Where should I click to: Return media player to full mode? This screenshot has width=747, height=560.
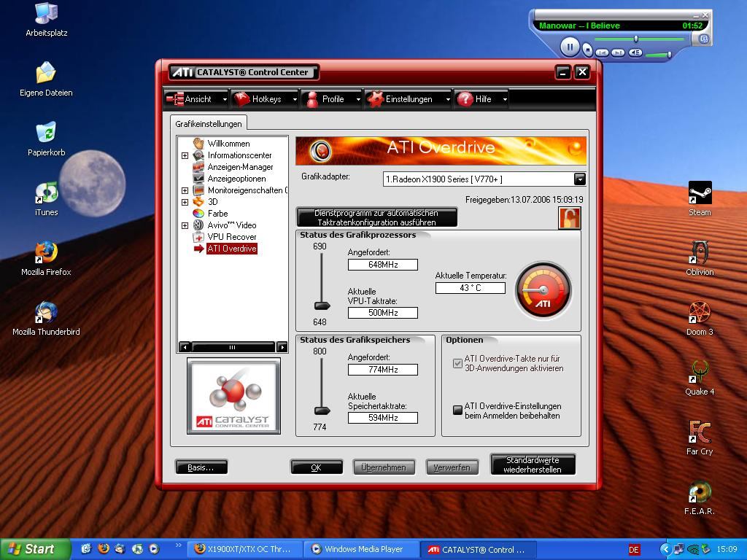(704, 39)
